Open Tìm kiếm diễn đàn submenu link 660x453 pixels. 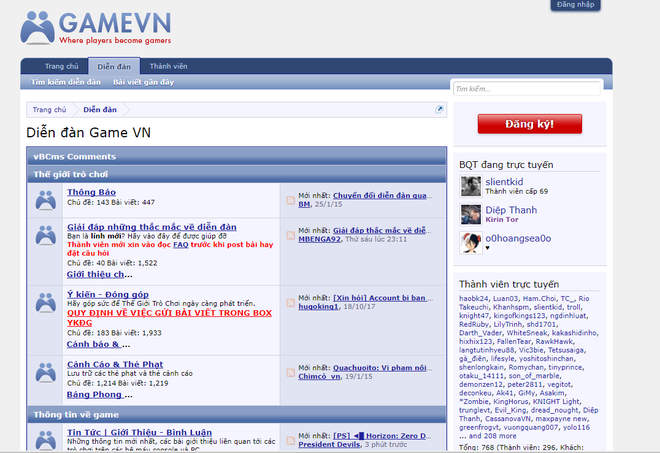click(x=66, y=82)
